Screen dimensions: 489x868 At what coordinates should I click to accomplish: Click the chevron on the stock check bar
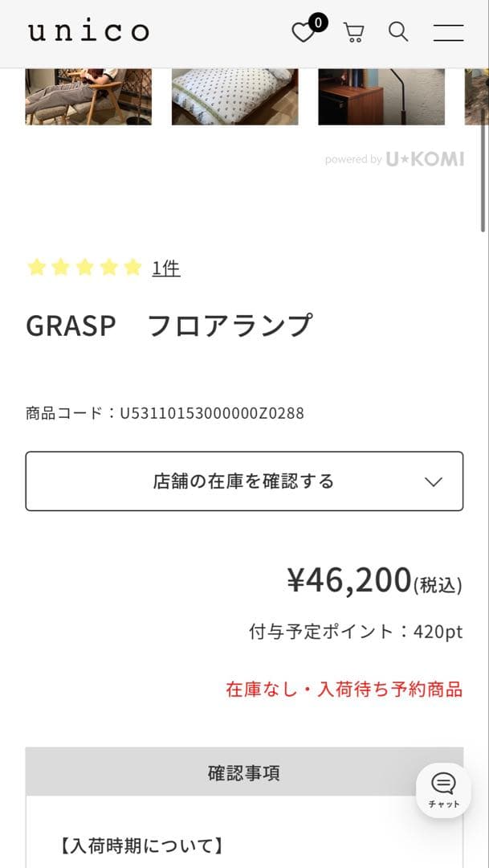tap(433, 481)
